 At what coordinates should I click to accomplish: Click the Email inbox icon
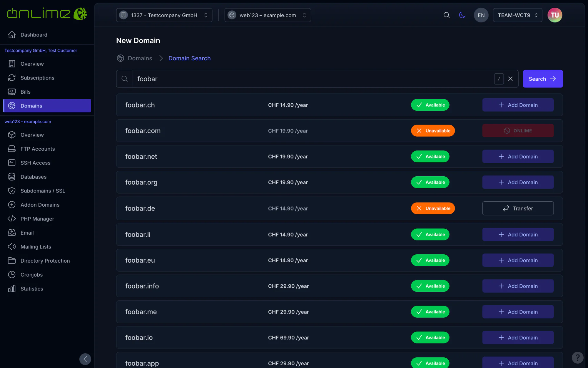pyautogui.click(x=12, y=233)
